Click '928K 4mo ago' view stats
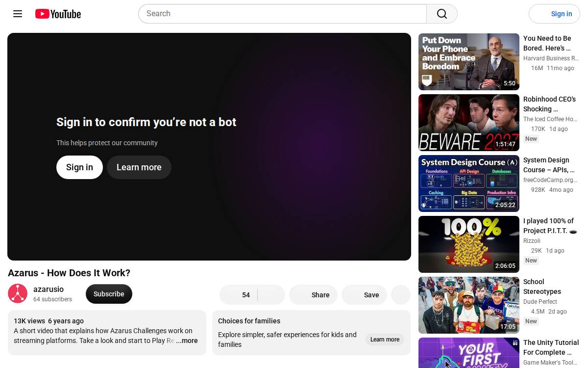588x368 pixels. tap(552, 190)
